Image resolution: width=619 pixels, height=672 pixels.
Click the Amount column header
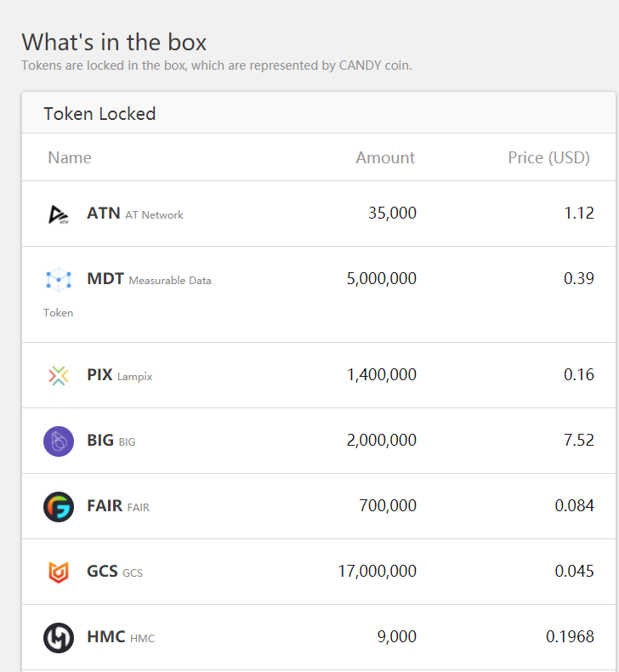pos(385,157)
